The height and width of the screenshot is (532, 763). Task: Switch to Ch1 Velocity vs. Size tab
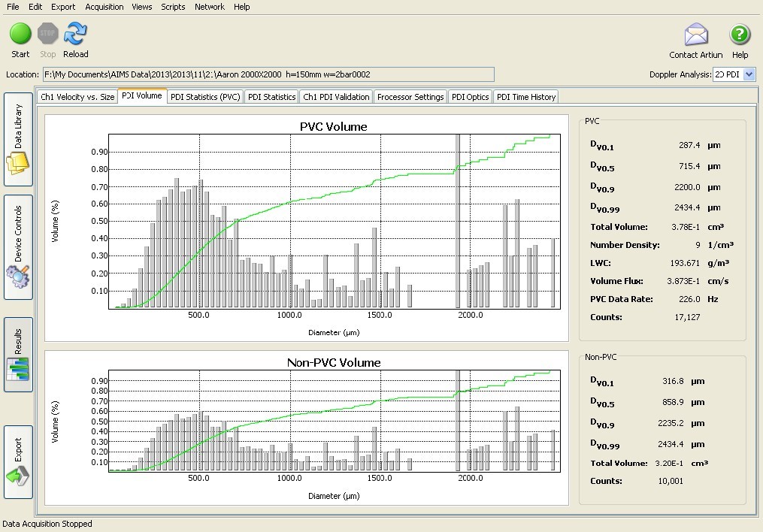(x=77, y=97)
